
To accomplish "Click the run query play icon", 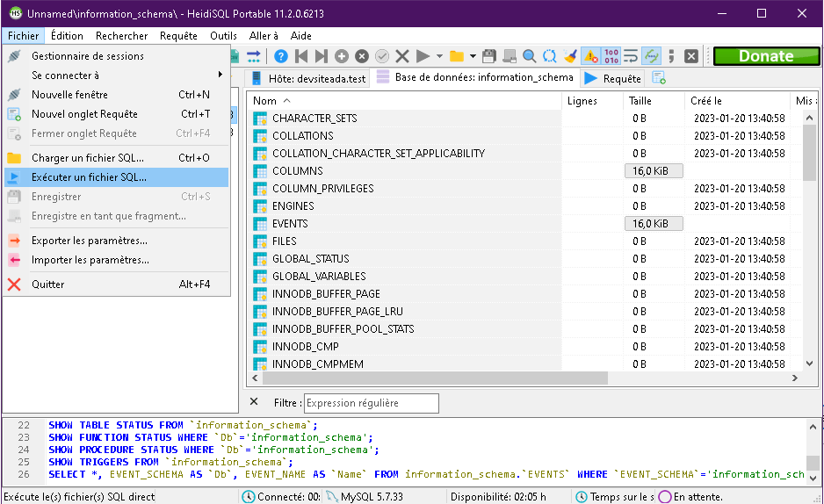I will click(423, 56).
